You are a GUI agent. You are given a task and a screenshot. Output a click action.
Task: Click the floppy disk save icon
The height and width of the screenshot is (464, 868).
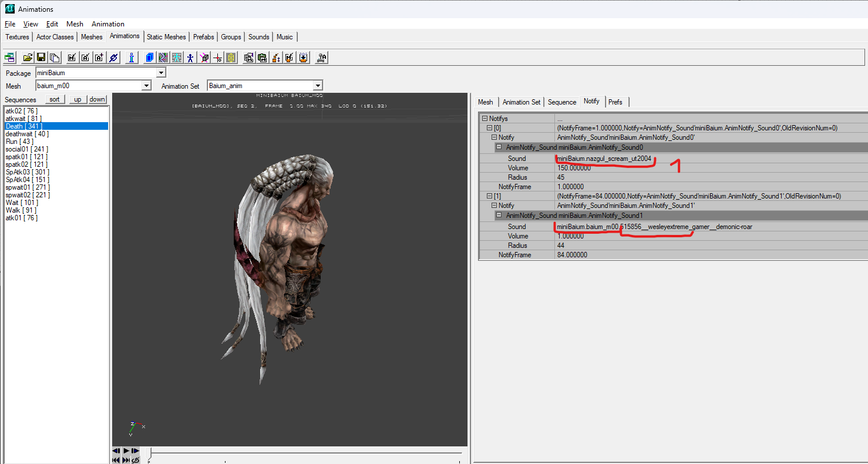(41, 58)
